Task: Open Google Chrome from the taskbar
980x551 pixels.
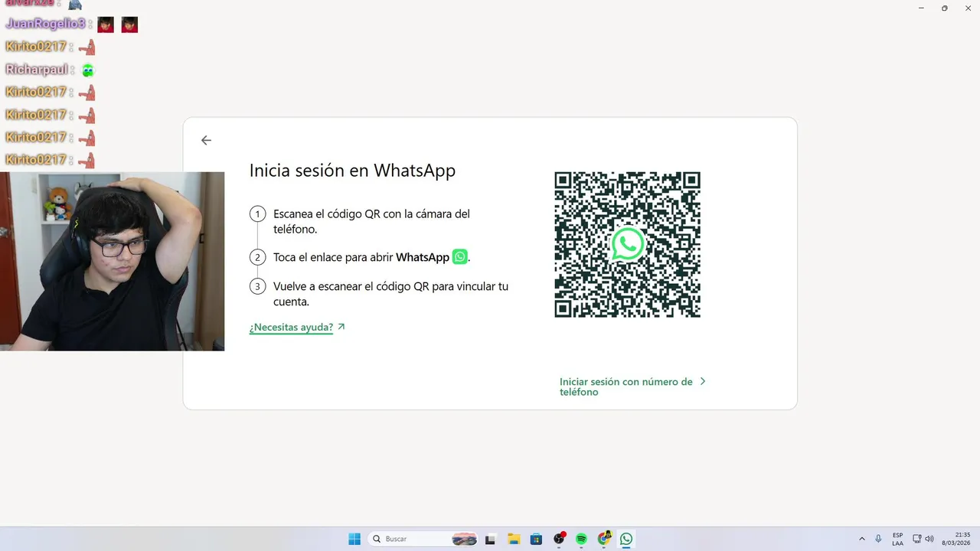Action: 604,539
